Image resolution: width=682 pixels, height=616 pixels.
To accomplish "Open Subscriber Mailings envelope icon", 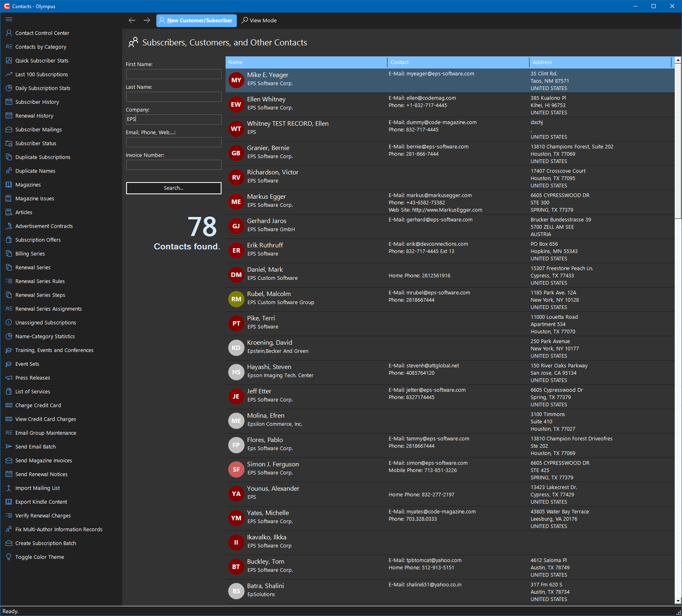I will click(x=9, y=129).
